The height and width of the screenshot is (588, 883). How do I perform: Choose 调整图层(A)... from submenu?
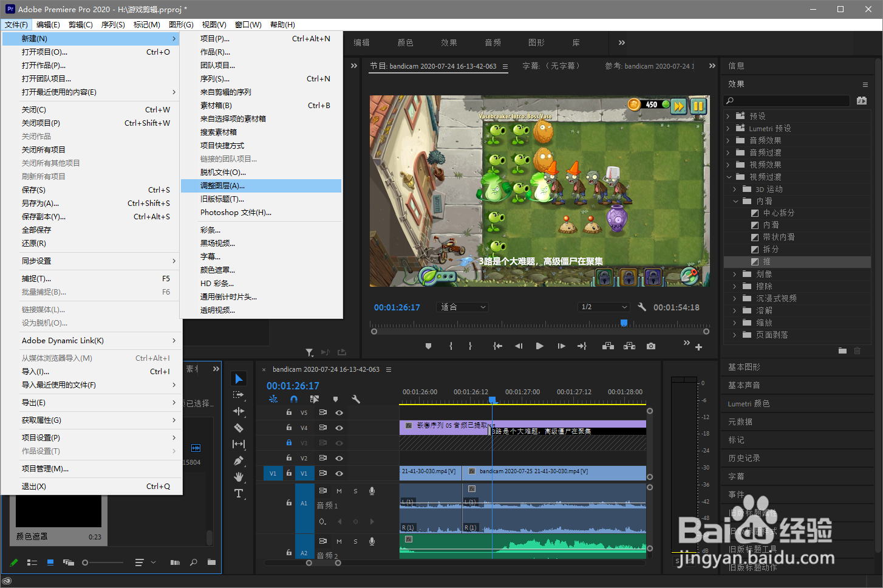pyautogui.click(x=261, y=186)
